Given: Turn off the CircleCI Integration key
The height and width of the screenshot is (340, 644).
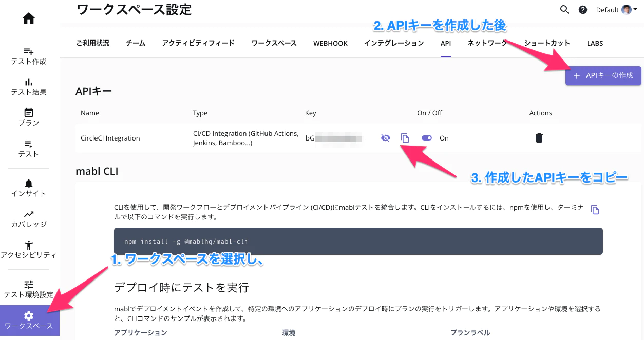Looking at the screenshot, I should coord(426,138).
